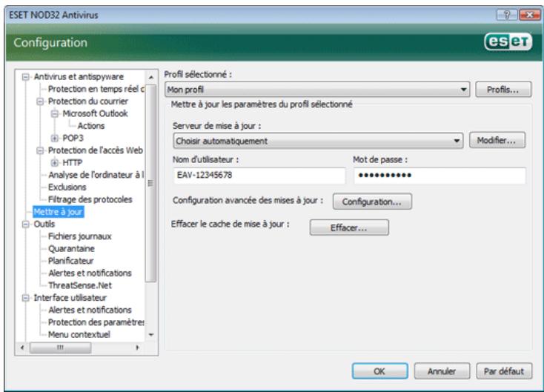544x392 pixels.
Task: Open advanced update Configuration... button
Action: point(372,202)
